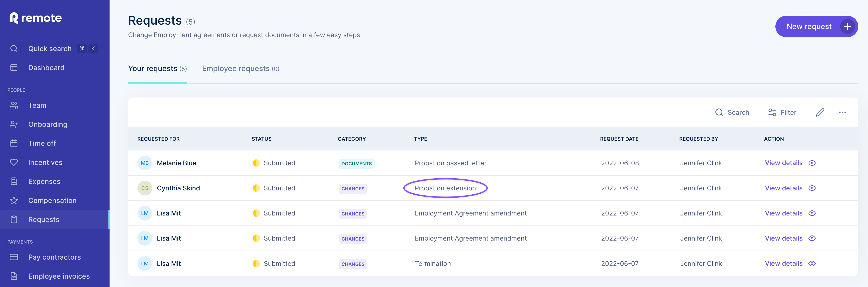Click the Time off calendar icon
This screenshot has height=287, width=868.
point(14,143)
